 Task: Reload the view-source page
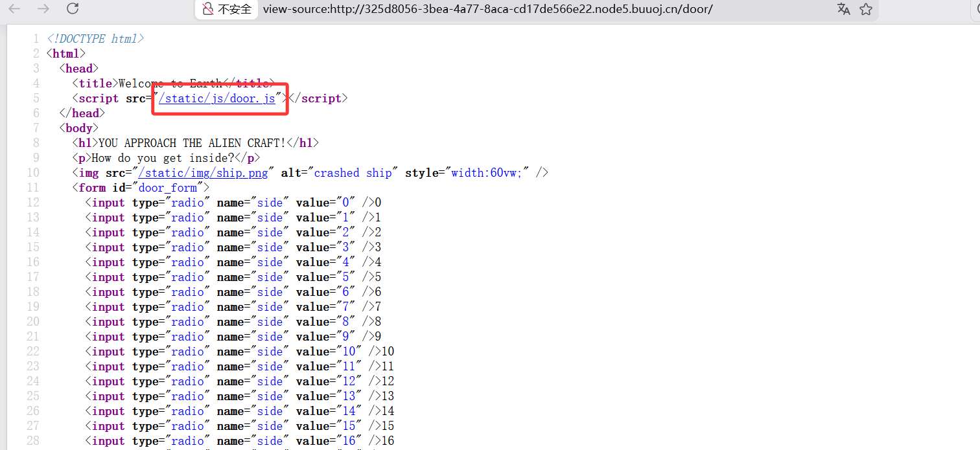click(73, 9)
